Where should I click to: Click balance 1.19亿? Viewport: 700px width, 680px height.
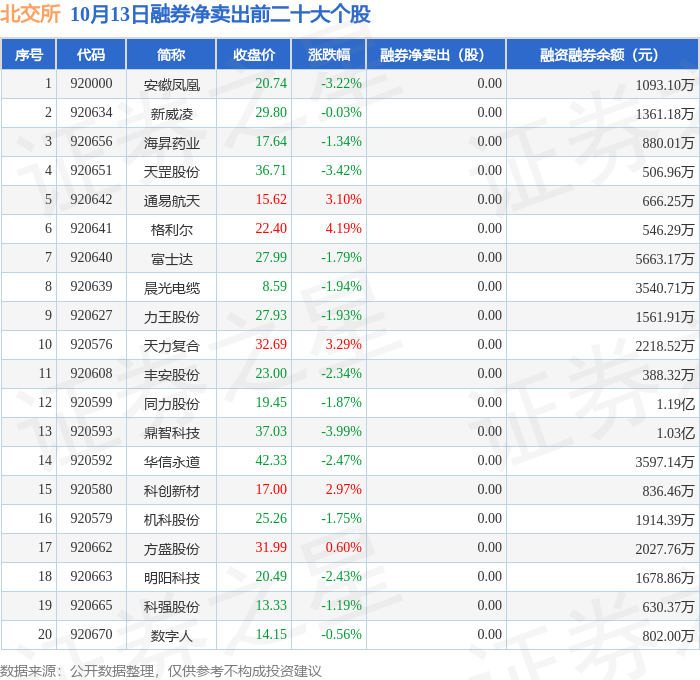pyautogui.click(x=675, y=404)
